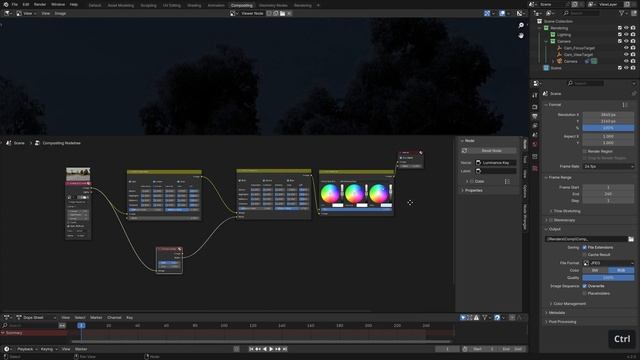
Task: Adjust the resolution percentage slider
Action: 608,128
